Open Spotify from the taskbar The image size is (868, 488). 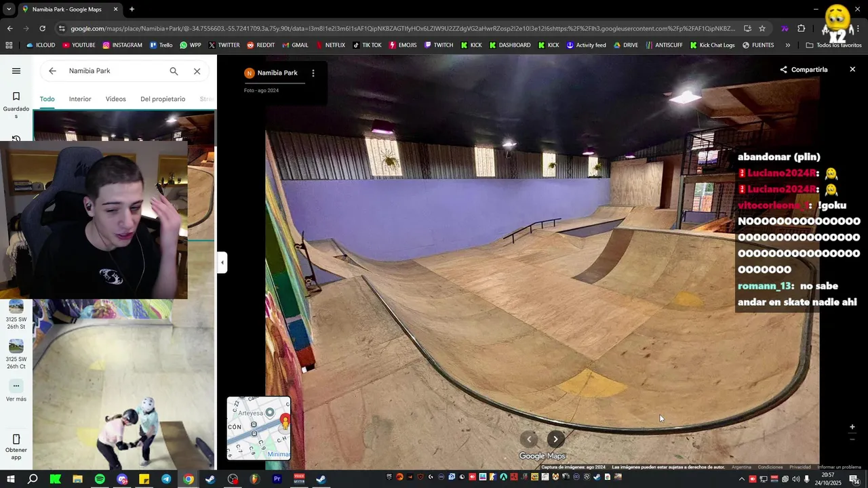pyautogui.click(x=100, y=479)
